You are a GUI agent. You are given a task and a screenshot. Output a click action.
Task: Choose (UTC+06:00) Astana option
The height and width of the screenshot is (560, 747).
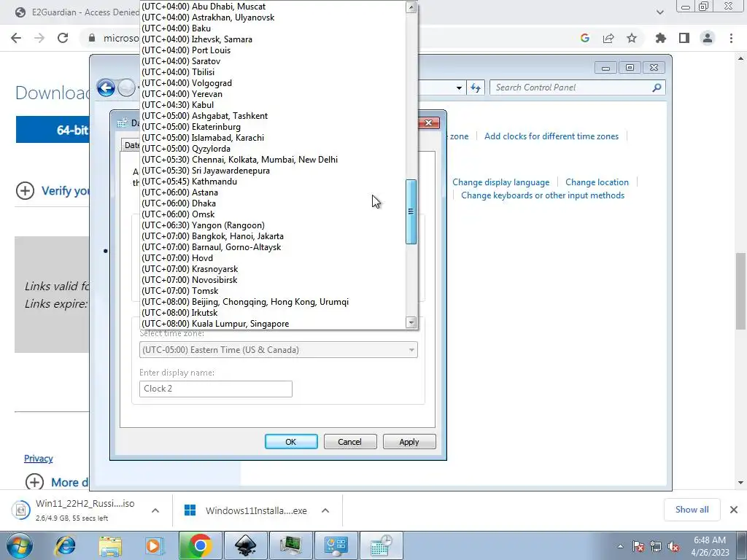coord(273,192)
